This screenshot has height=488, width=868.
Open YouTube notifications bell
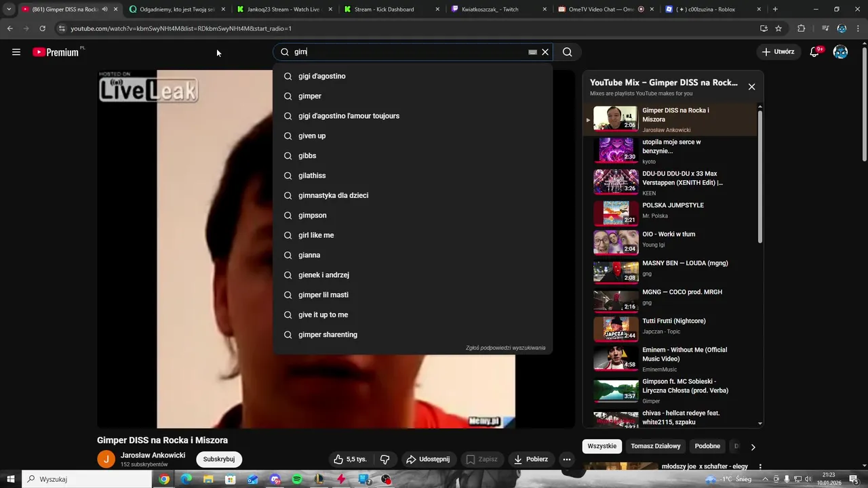(814, 52)
